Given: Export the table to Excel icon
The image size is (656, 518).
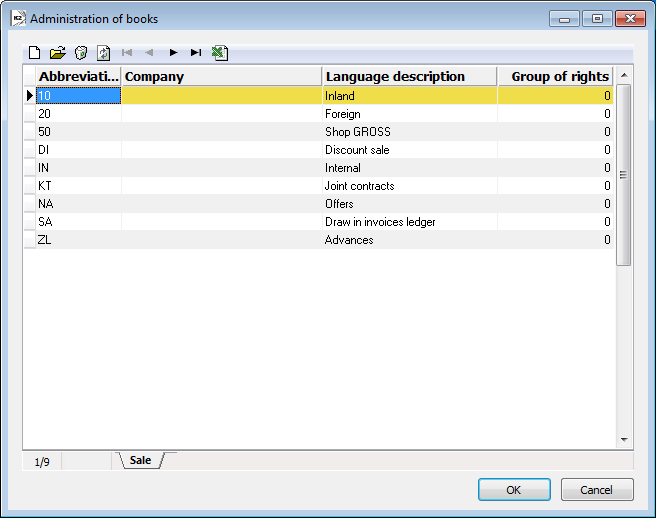Looking at the screenshot, I should click(220, 53).
